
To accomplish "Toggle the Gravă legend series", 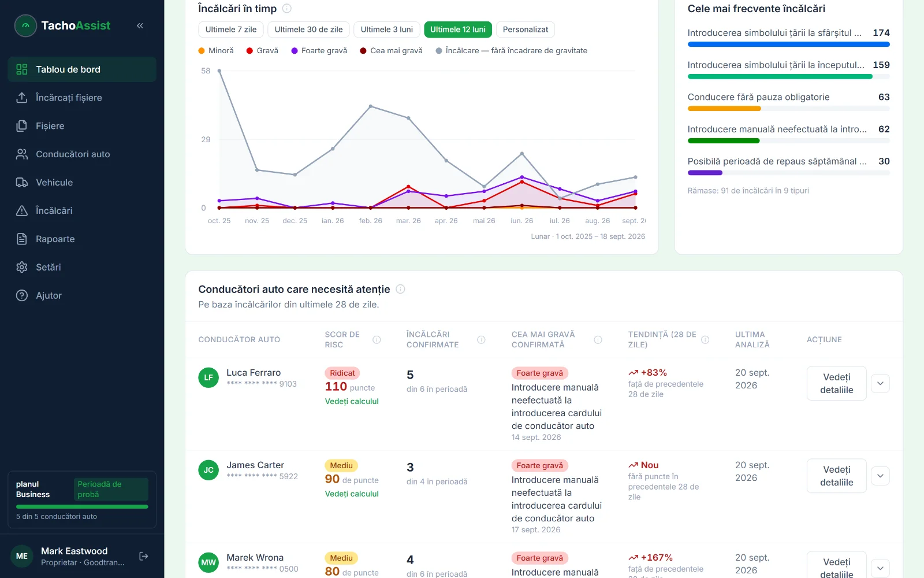I will tap(262, 51).
